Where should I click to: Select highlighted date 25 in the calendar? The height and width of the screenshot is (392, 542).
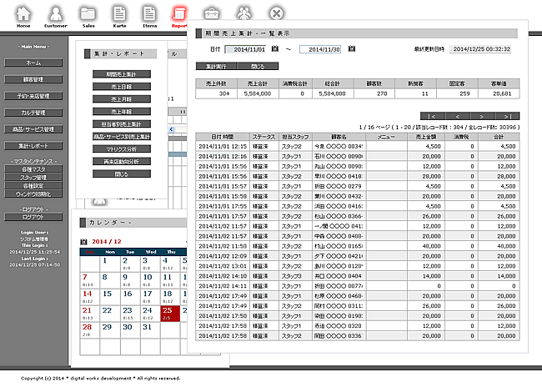(x=170, y=314)
